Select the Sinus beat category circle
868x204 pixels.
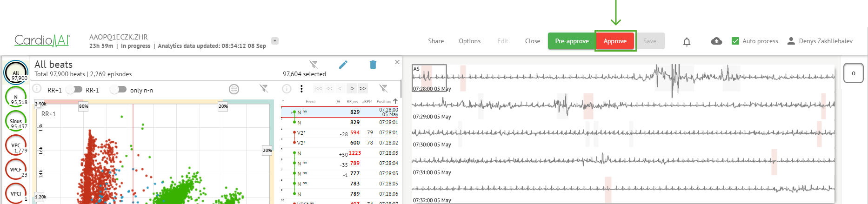[x=16, y=121]
